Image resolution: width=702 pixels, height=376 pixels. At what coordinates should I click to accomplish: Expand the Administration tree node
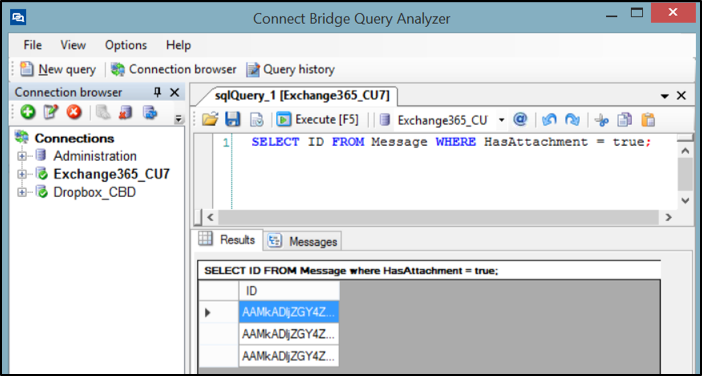pyautogui.click(x=21, y=157)
